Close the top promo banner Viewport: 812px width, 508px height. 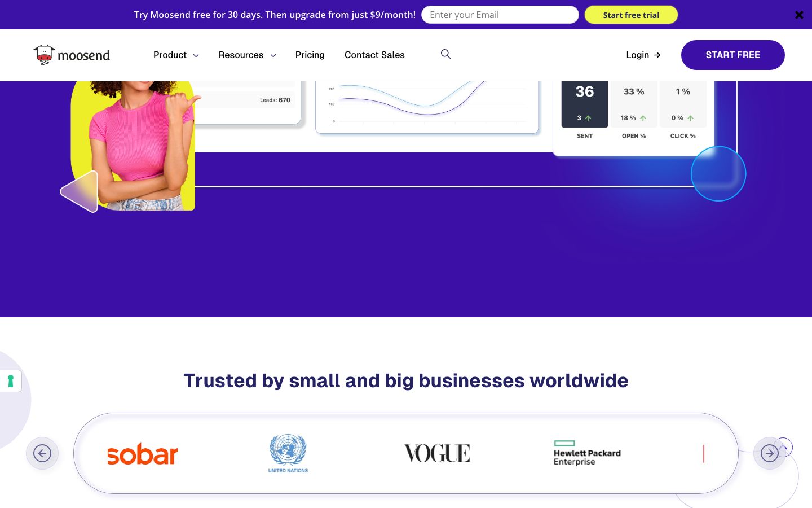click(799, 15)
